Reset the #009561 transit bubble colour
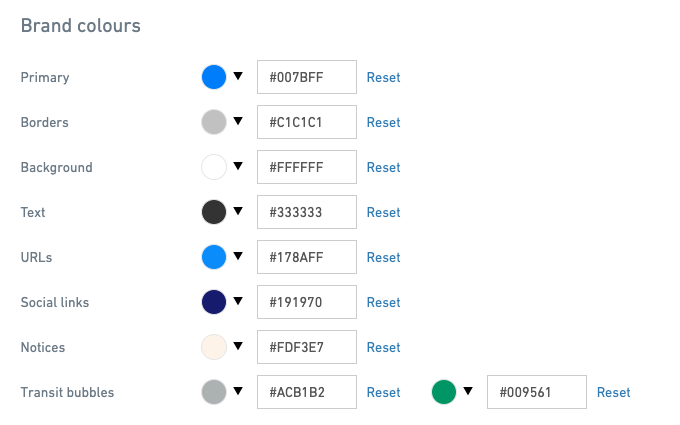 click(613, 392)
